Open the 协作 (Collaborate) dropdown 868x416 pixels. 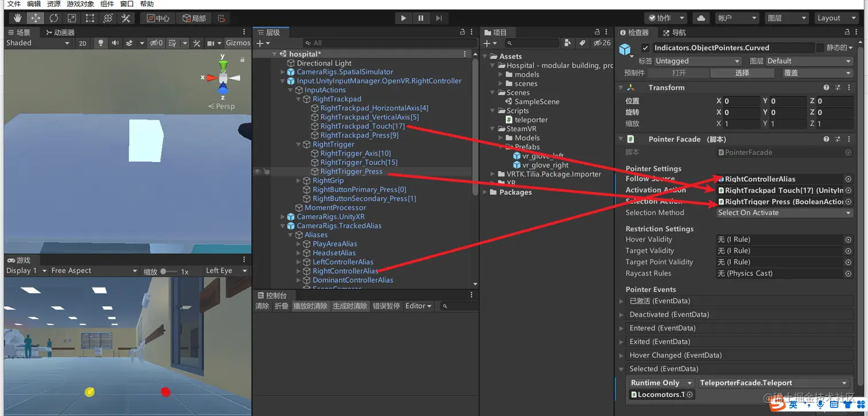pos(665,18)
